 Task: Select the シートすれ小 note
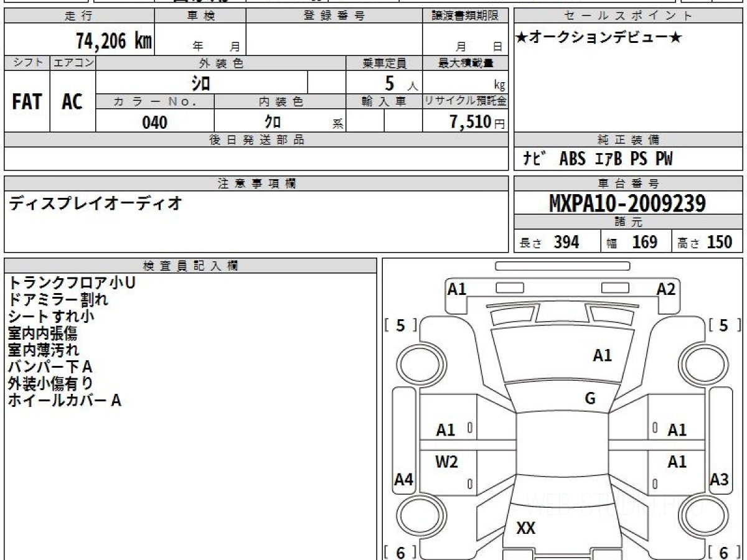pyautogui.click(x=51, y=316)
